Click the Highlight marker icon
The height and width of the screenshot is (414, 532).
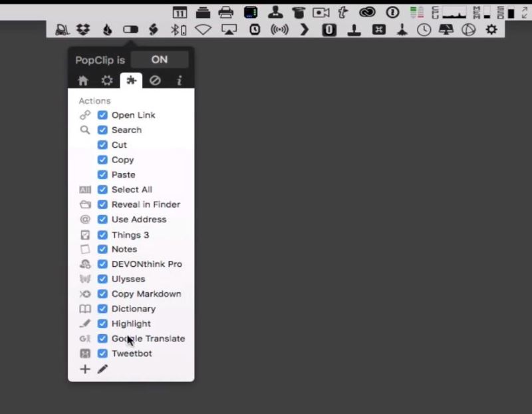pos(85,323)
